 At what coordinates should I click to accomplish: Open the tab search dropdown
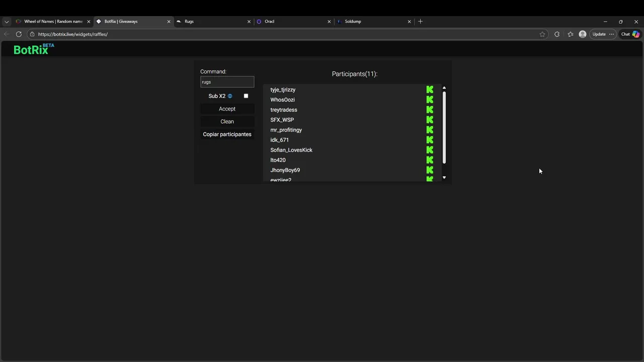coord(7,22)
